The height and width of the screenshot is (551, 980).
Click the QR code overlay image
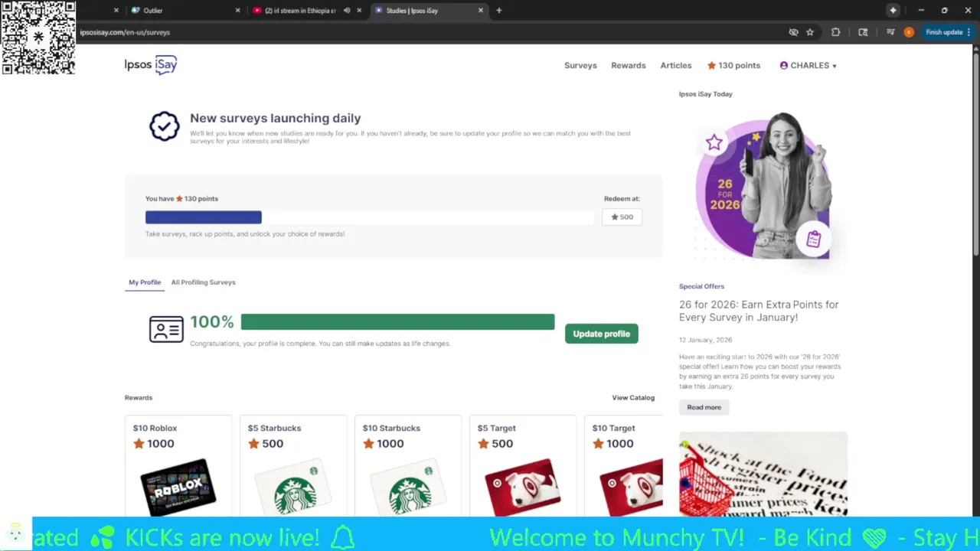38,38
